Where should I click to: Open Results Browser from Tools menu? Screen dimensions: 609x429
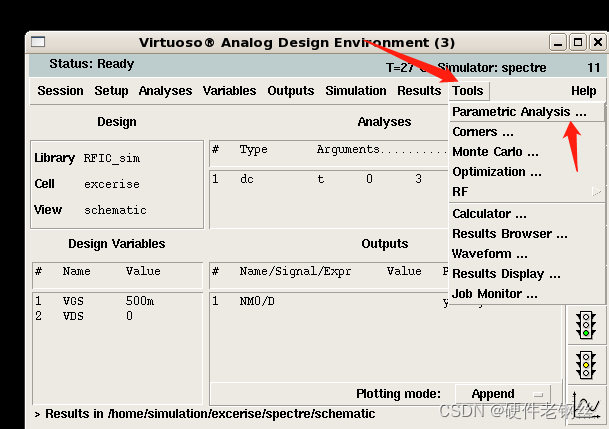[526, 234]
